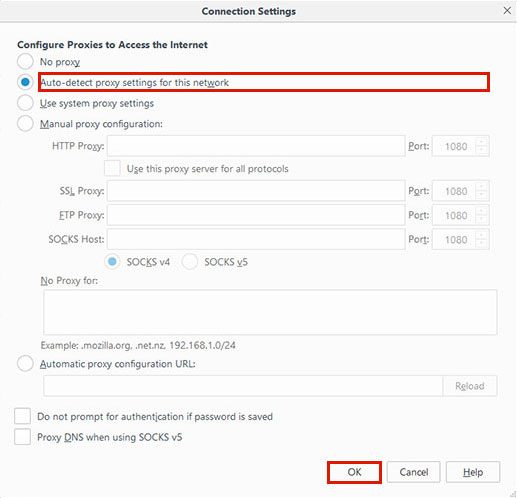This screenshot has height=498, width=517.
Task: Click the No Proxy for text area
Action: [270, 312]
